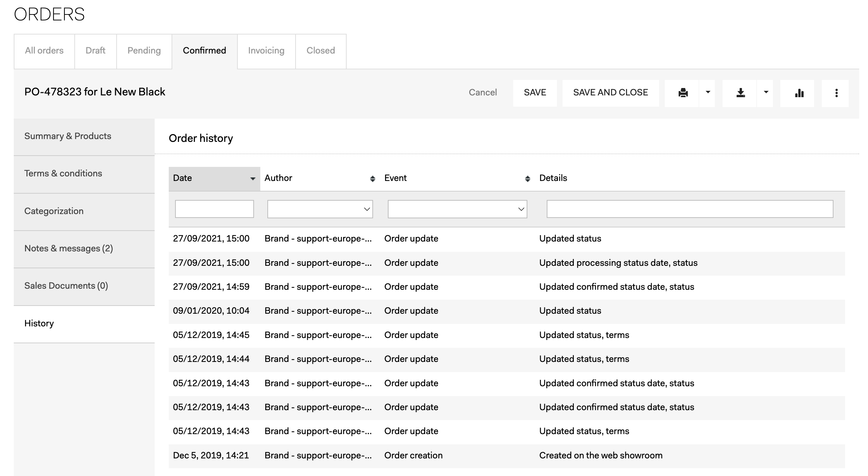This screenshot has width=868, height=476.
Task: Open the Author filter dropdown
Action: point(320,209)
